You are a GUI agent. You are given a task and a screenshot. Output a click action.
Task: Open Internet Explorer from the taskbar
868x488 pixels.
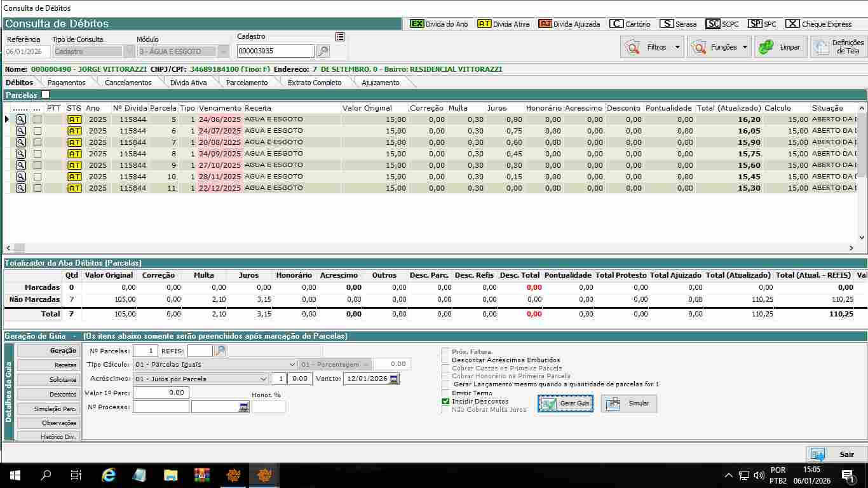coord(109,475)
